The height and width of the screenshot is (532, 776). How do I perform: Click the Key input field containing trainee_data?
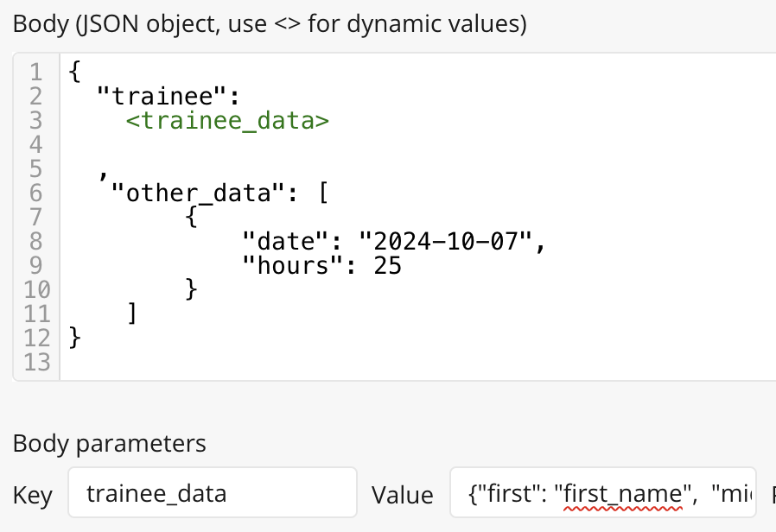[212, 494]
